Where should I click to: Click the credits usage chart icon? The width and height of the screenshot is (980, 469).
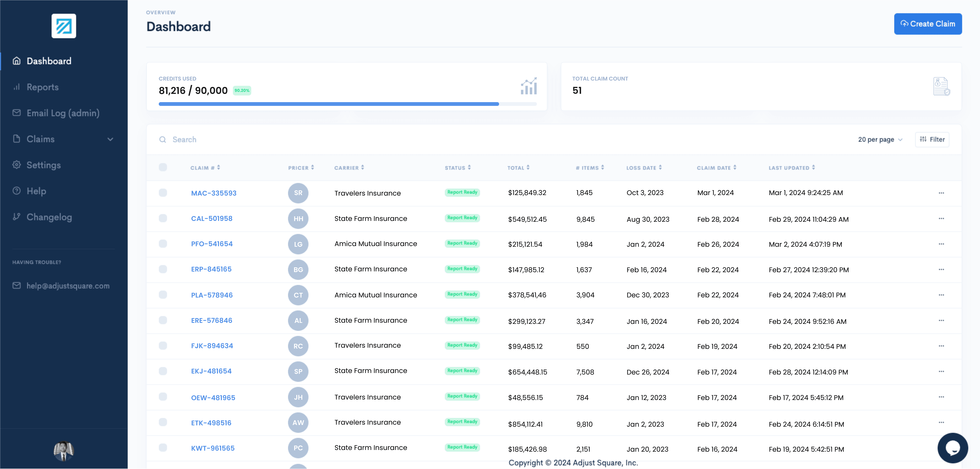coord(528,86)
